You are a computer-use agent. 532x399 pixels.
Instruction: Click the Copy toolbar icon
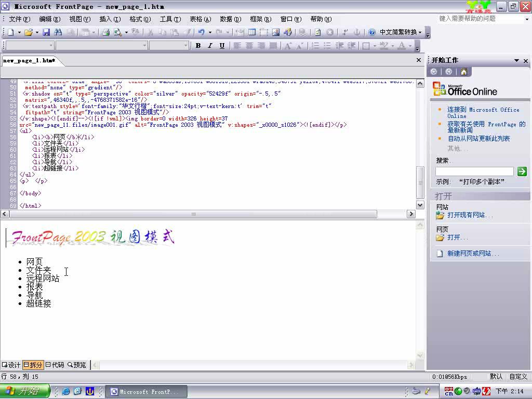point(163,32)
